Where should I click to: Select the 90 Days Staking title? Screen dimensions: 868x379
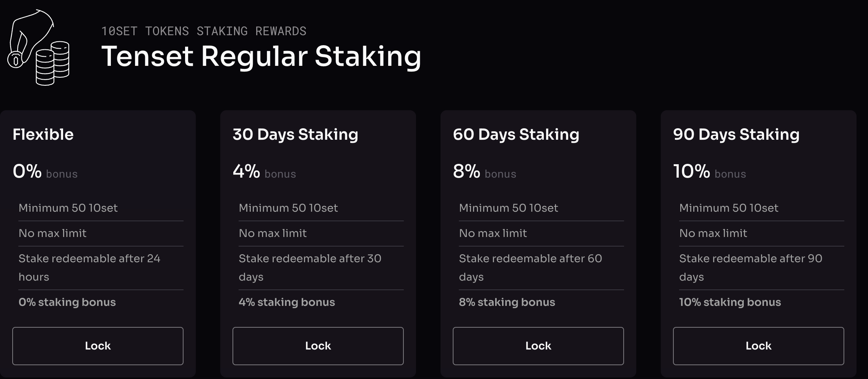point(736,135)
